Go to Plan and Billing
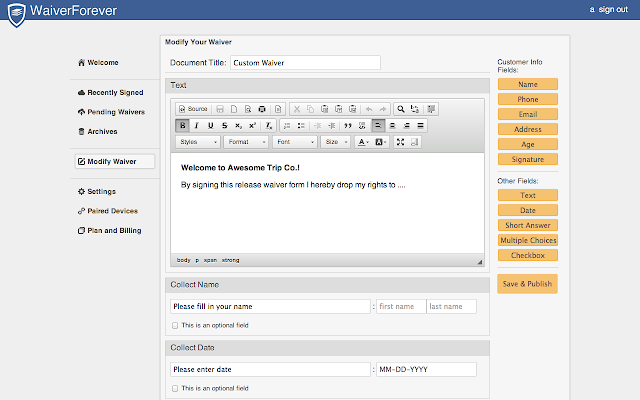Screen dimensions: 640x400 click(113, 230)
